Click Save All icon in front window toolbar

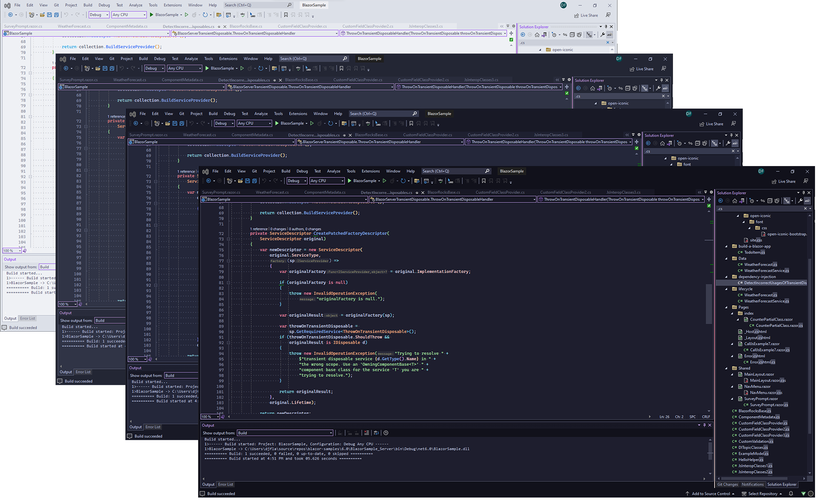click(255, 181)
